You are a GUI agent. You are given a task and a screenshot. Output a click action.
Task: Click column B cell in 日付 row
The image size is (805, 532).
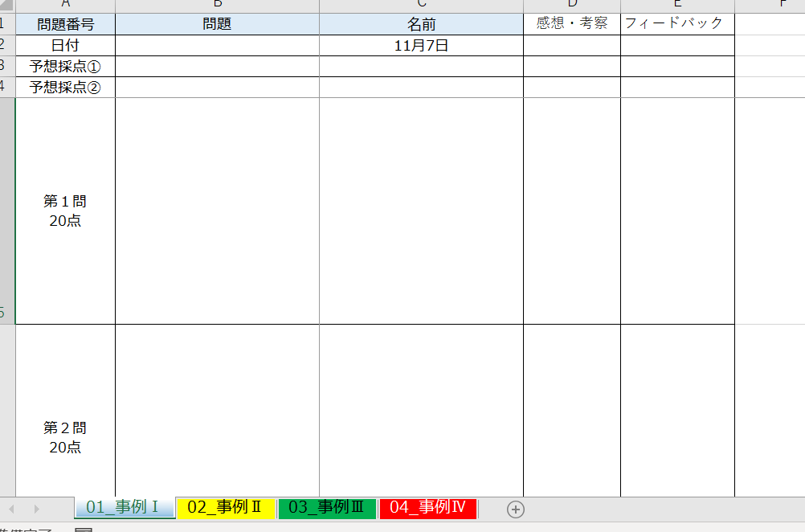pyautogui.click(x=217, y=45)
